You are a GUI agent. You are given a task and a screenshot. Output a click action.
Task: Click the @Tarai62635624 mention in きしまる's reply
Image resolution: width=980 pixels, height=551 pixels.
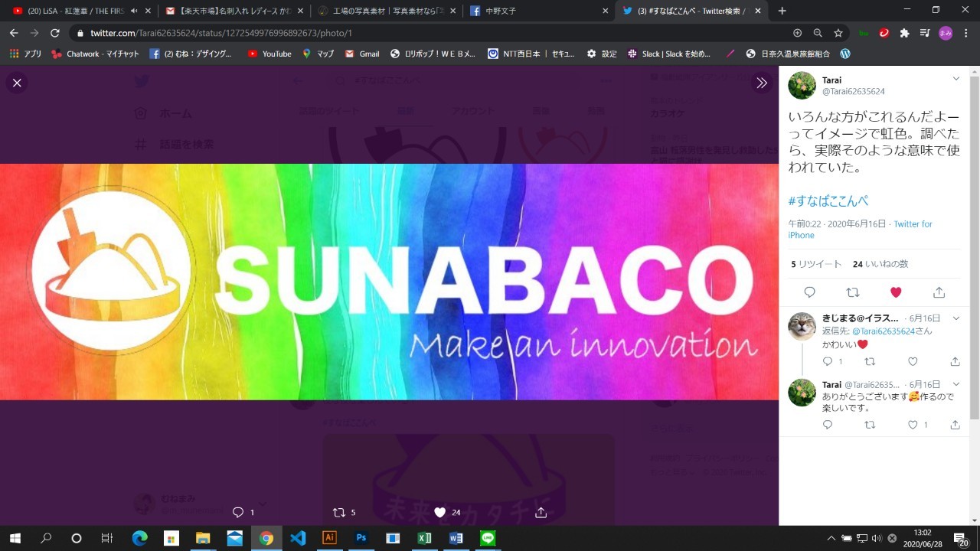(884, 331)
